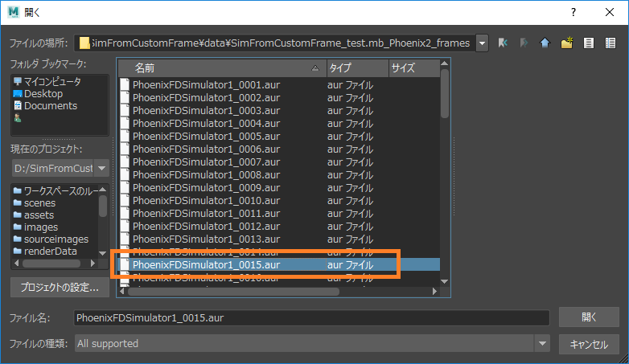This screenshot has width=629, height=364.
Task: Open the renderData project folder
Action: tap(45, 251)
